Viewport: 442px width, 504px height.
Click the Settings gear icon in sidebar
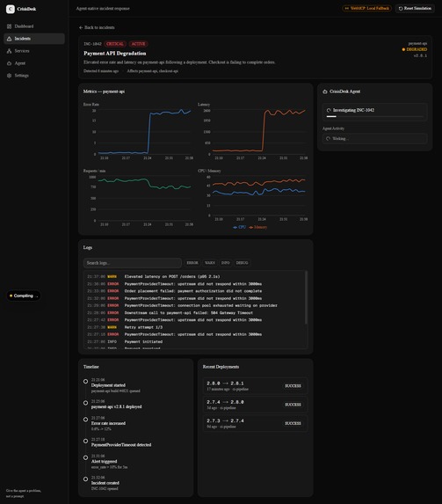point(9,76)
